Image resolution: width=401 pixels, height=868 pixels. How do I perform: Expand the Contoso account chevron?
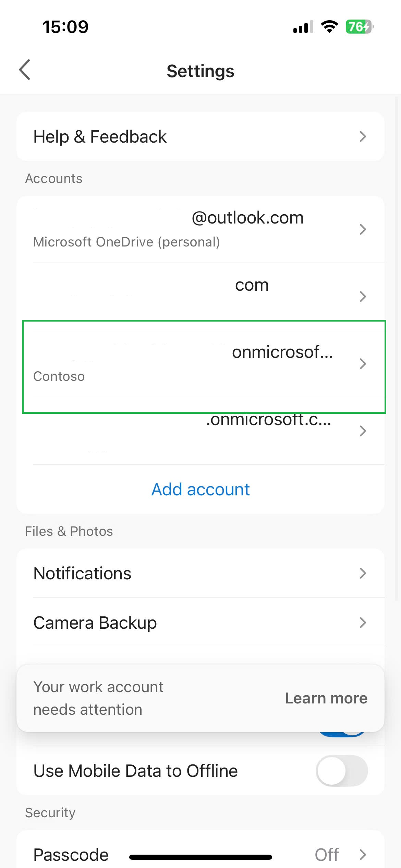[363, 363]
